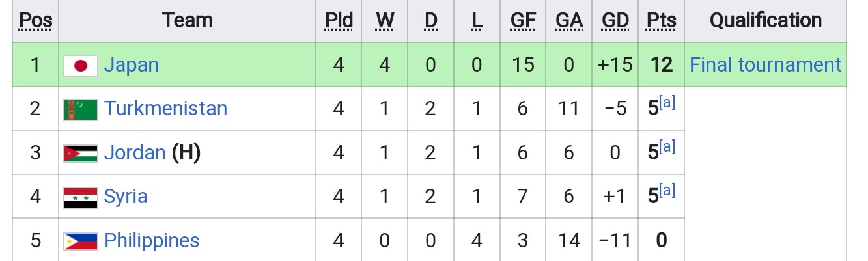
Task: Click the GD column header abbreviation
Action: click(x=615, y=21)
